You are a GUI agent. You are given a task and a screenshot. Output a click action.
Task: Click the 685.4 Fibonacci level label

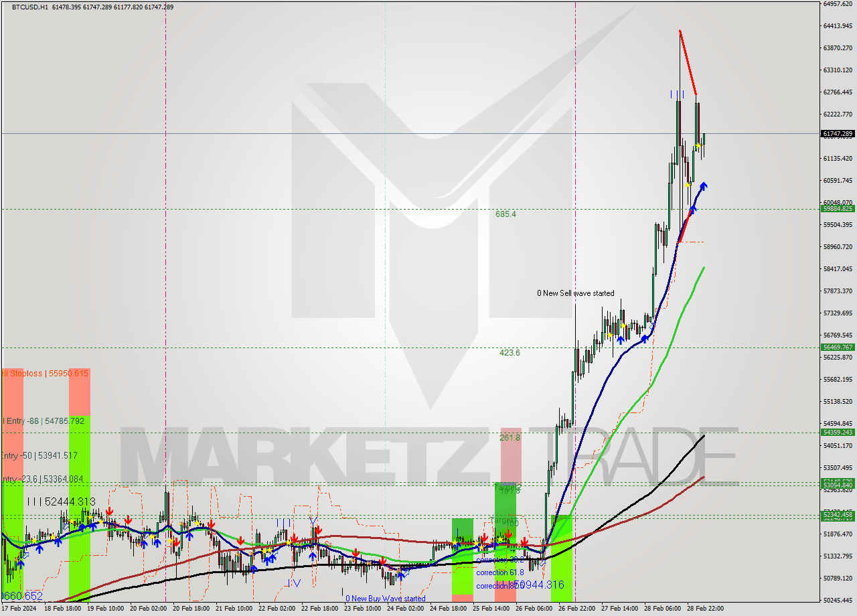pos(505,214)
